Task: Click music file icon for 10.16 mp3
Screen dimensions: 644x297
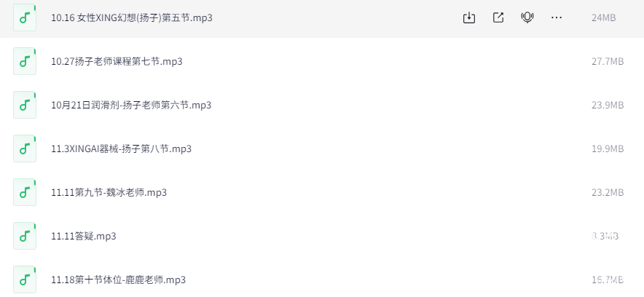Action: click(24, 17)
